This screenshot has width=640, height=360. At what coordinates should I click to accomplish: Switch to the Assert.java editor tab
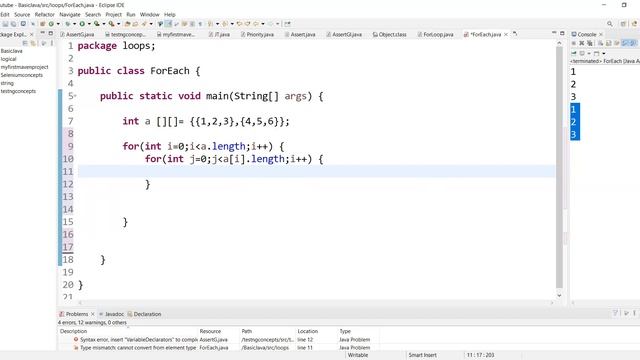[x=300, y=35]
